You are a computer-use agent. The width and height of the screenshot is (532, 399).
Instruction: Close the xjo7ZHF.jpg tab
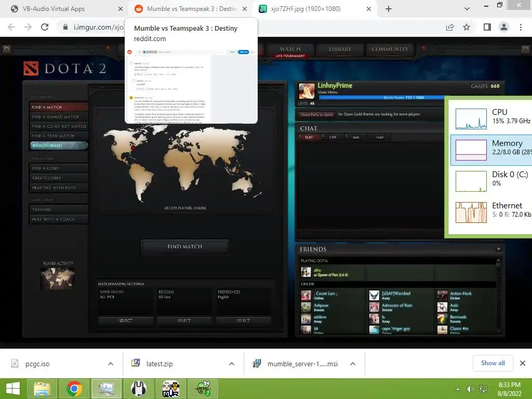(x=369, y=9)
